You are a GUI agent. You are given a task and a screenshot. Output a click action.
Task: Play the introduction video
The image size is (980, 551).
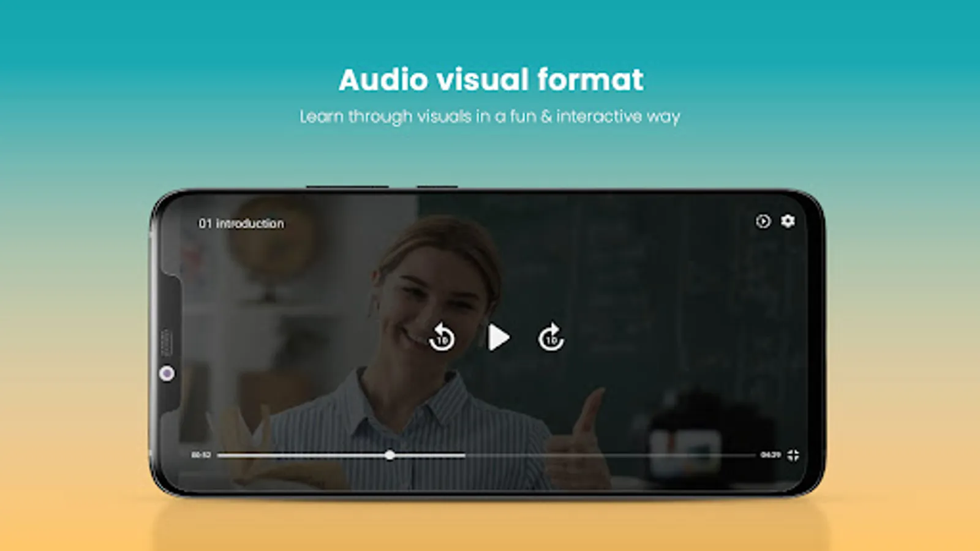499,337
